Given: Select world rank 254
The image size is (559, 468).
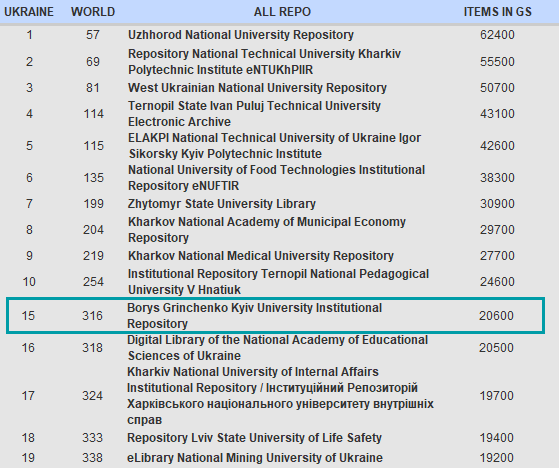Looking at the screenshot, I should coord(93,282).
